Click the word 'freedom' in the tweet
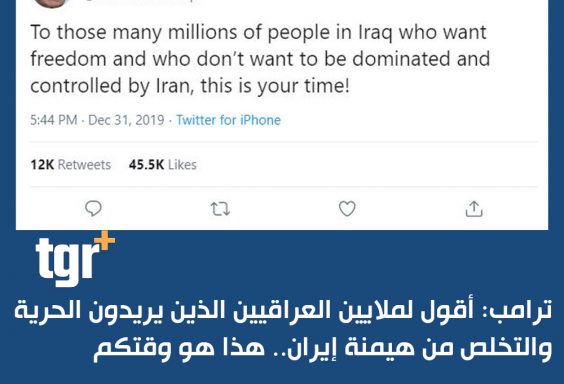This screenshot has width=564, height=384. click(68, 59)
